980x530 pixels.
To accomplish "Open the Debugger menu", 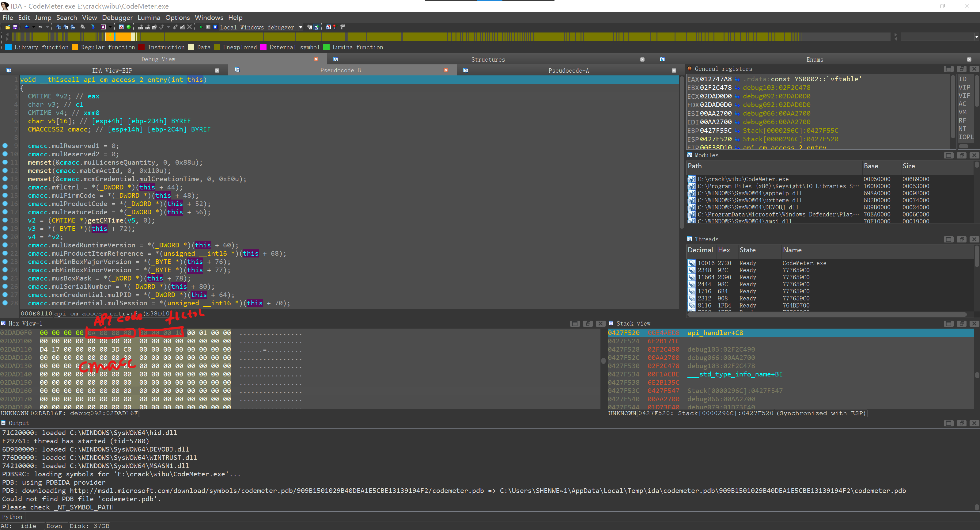I will pyautogui.click(x=117, y=17).
